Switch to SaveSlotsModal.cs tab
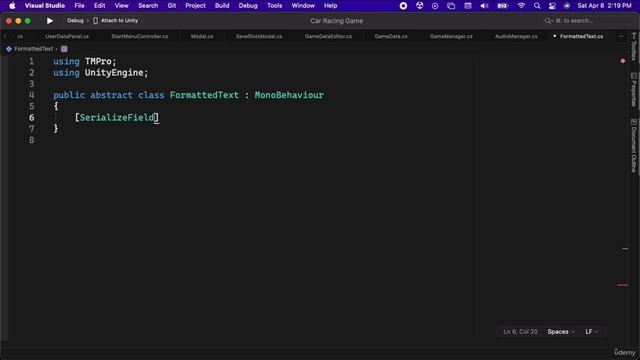 click(x=259, y=36)
